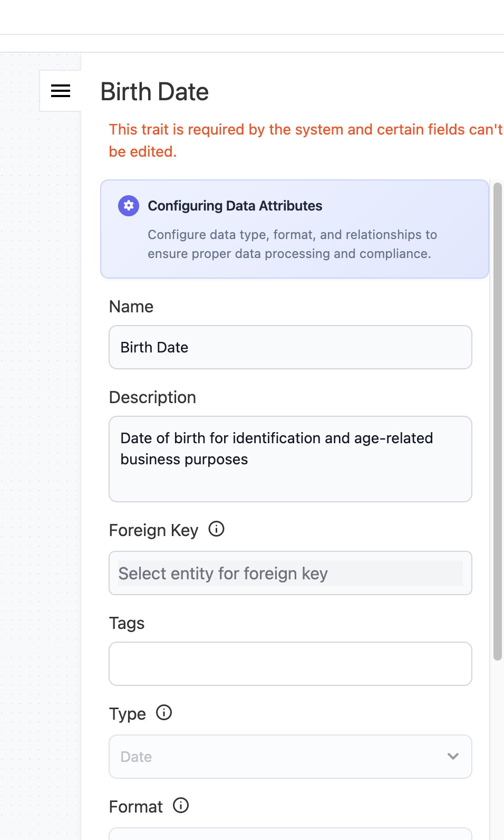The height and width of the screenshot is (840, 504).
Task: Click the disabled Date value in the Type field
Action: pyautogui.click(x=137, y=757)
